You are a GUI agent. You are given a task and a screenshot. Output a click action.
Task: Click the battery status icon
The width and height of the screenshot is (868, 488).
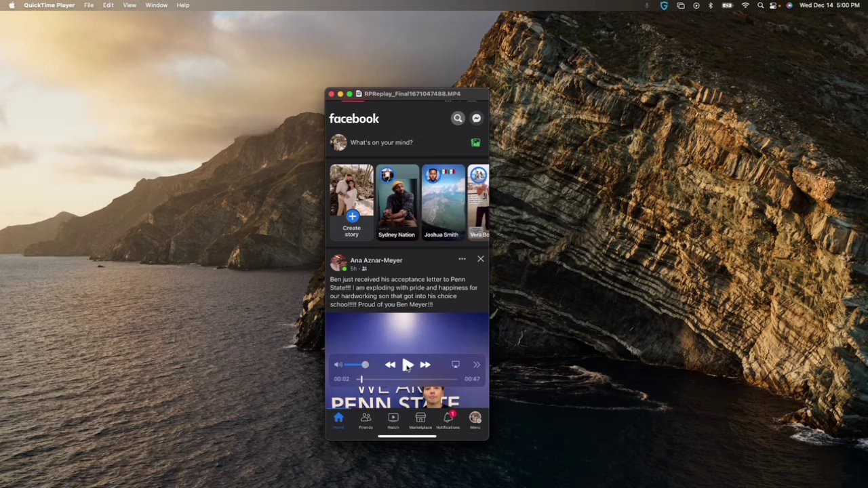727,5
